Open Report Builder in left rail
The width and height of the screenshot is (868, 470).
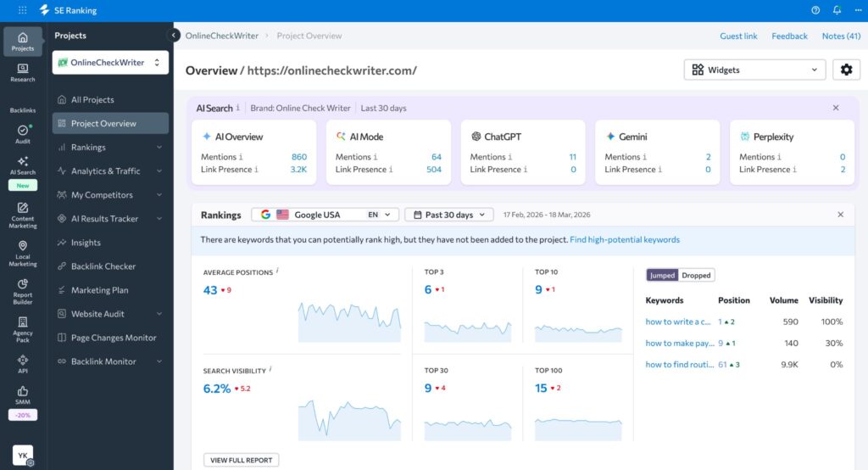coord(23,292)
